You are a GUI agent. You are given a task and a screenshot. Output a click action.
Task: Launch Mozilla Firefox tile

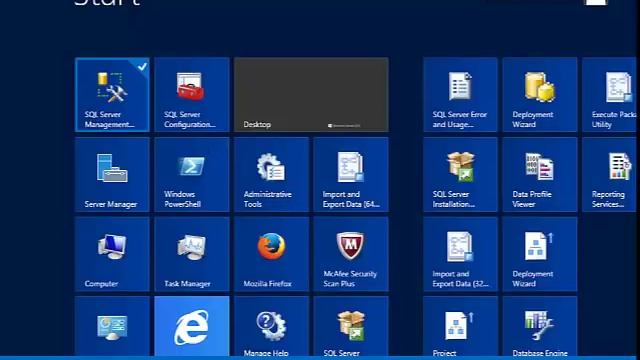[271, 254]
